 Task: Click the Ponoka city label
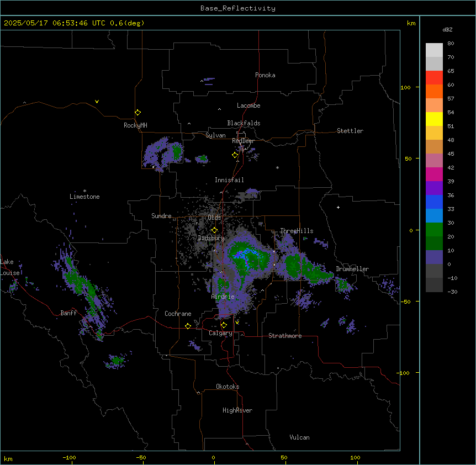(265, 75)
